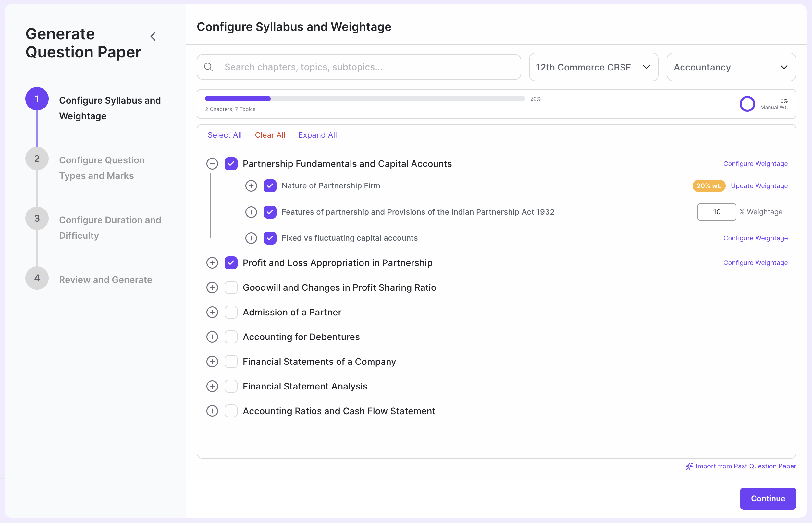Click the sparkle icon next to Import option
Viewport: 812px width, 523px height.
pyautogui.click(x=689, y=466)
